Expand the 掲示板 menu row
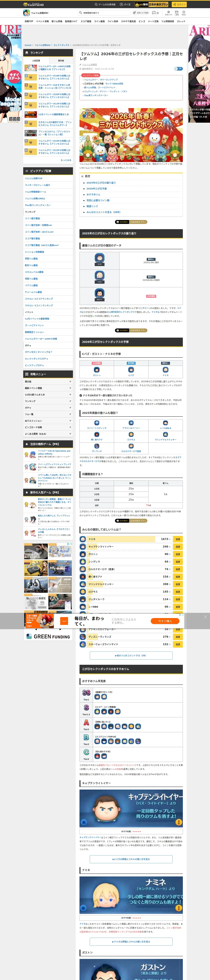 pyautogui.click(x=48, y=382)
